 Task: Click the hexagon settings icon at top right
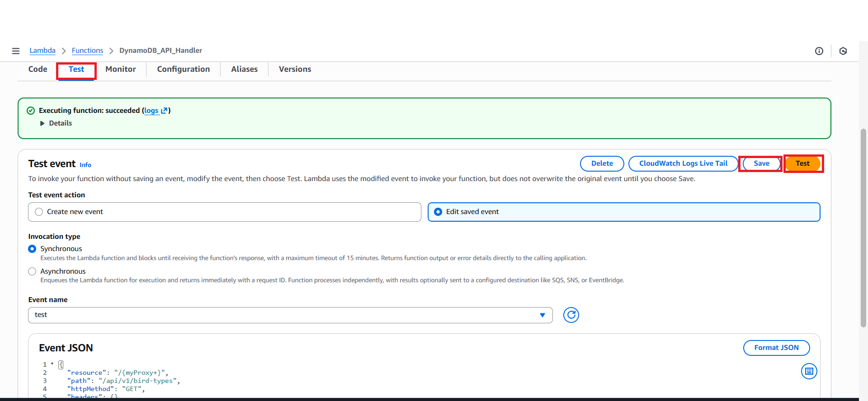point(843,51)
